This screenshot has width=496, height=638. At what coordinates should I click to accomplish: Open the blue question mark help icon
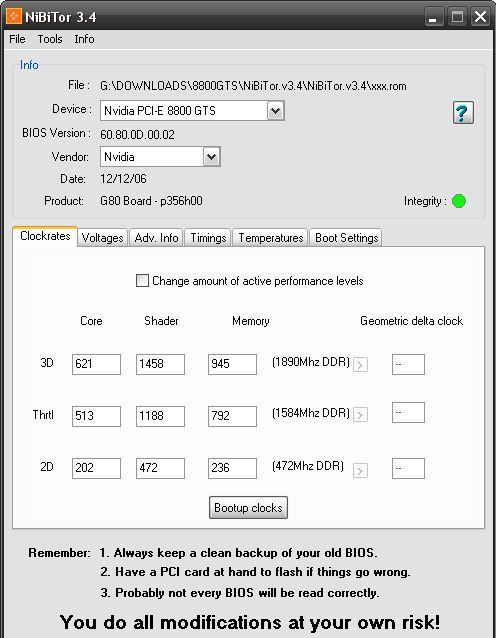[463, 112]
